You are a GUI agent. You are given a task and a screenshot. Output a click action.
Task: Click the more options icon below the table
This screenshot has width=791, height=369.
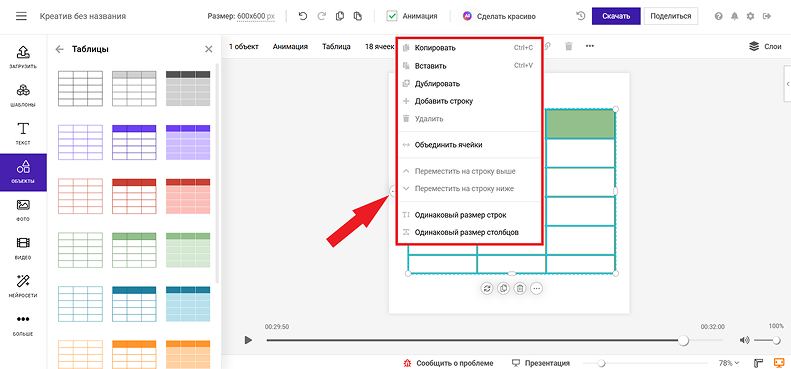coord(537,288)
